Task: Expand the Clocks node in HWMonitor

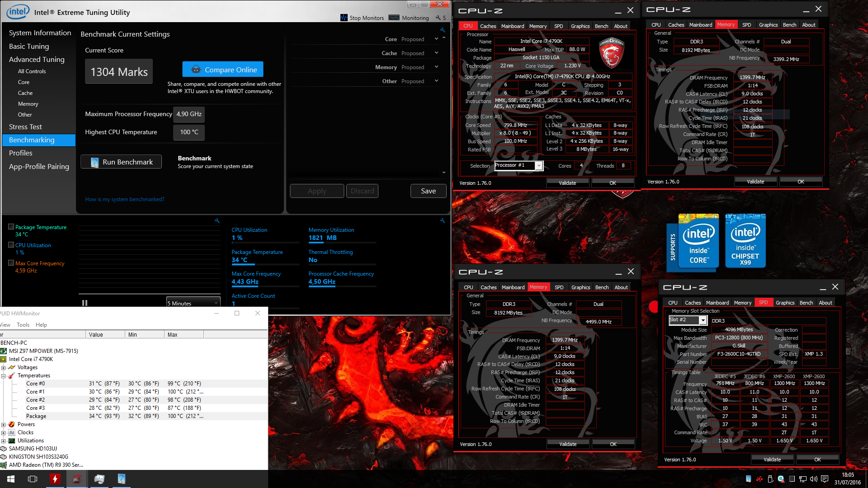Action: (3, 433)
